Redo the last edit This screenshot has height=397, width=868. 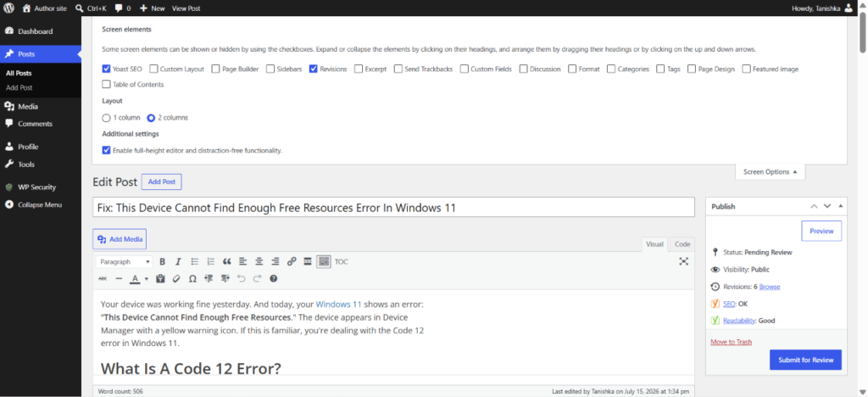click(x=258, y=278)
